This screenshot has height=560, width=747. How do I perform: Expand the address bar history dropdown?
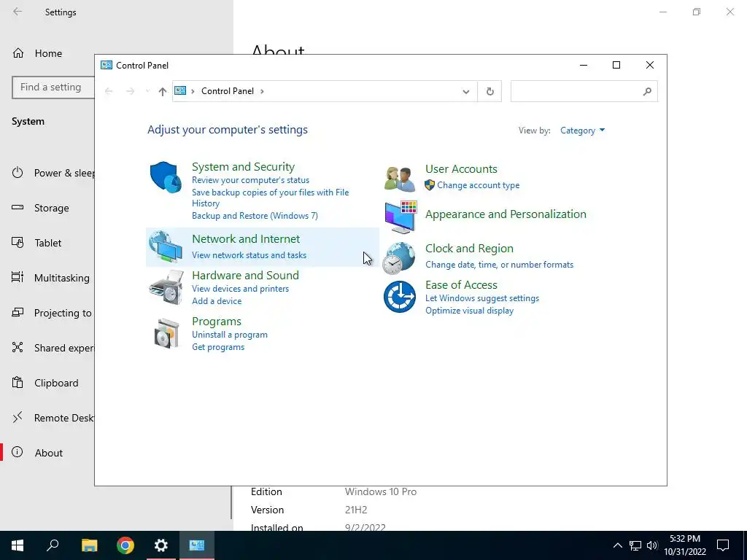[466, 91]
